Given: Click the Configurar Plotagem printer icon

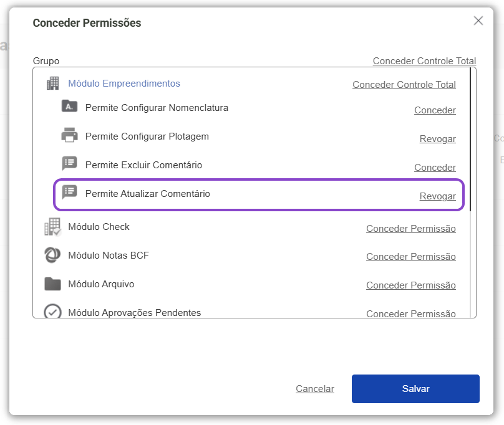Looking at the screenshot, I should pos(69,135).
